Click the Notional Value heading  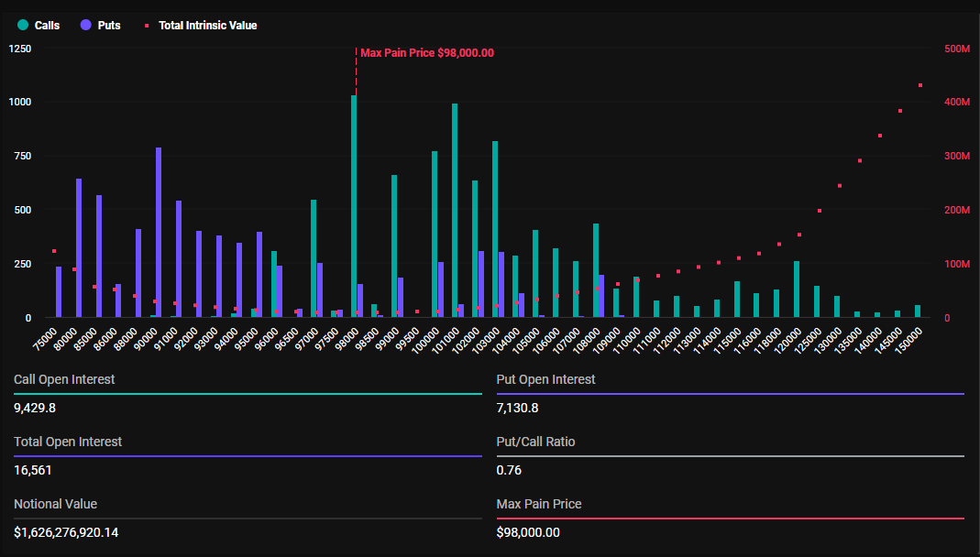[x=56, y=504]
